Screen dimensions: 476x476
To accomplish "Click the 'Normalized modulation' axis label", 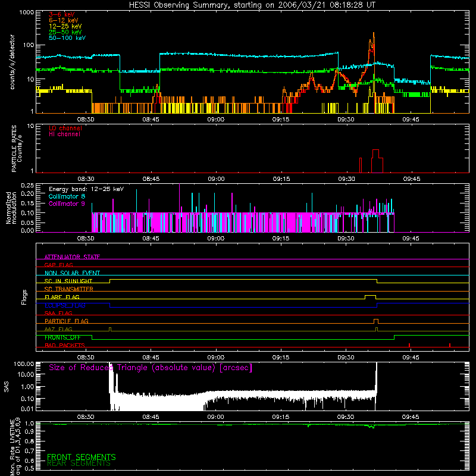I will [x=11, y=208].
